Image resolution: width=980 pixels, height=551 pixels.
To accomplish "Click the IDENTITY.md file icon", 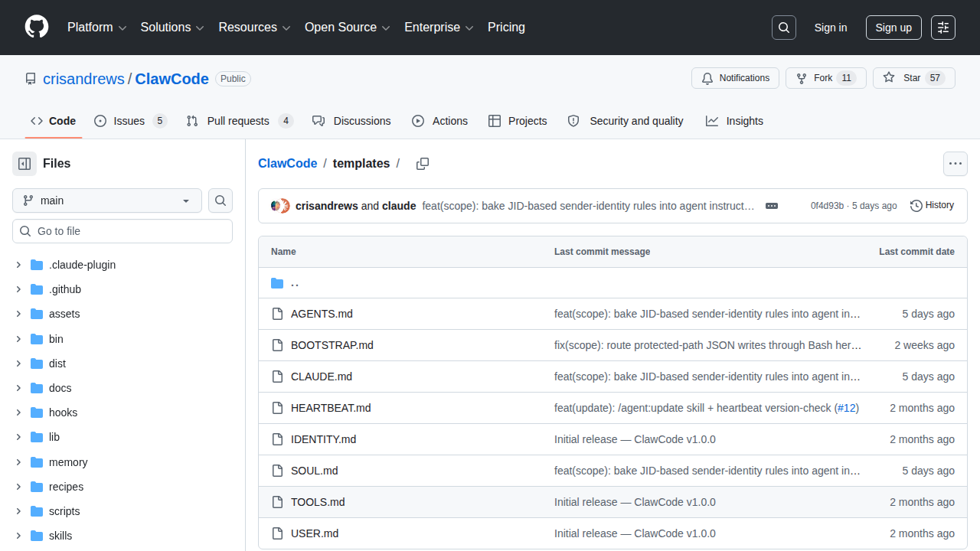I will pyautogui.click(x=277, y=439).
